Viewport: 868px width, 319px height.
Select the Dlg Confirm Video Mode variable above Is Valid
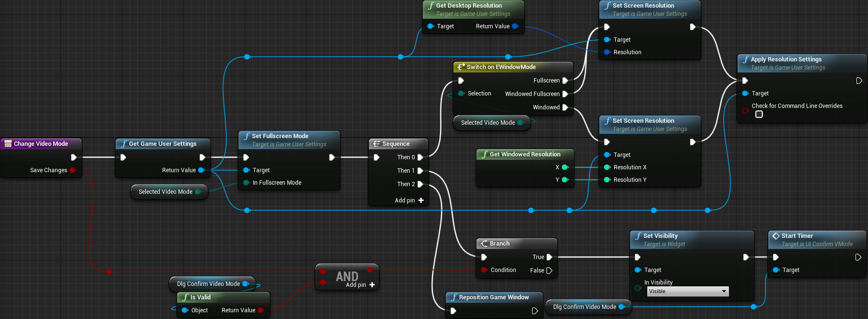pos(212,284)
